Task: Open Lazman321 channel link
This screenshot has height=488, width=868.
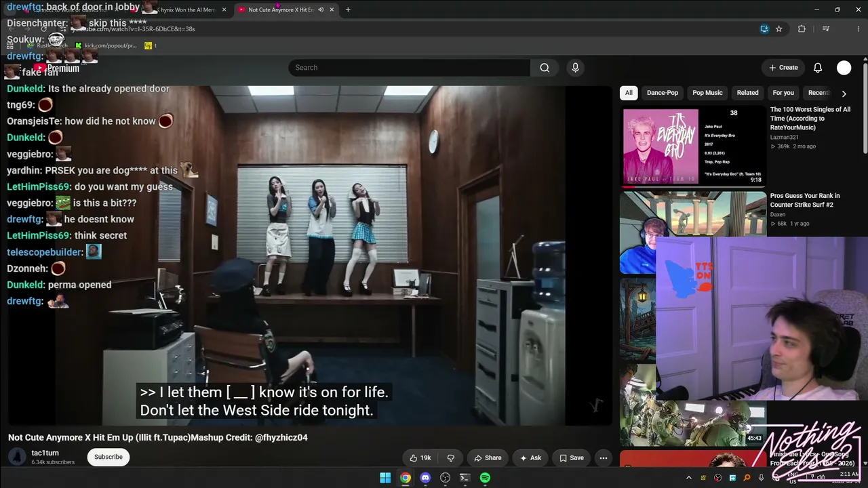Action: click(x=784, y=137)
